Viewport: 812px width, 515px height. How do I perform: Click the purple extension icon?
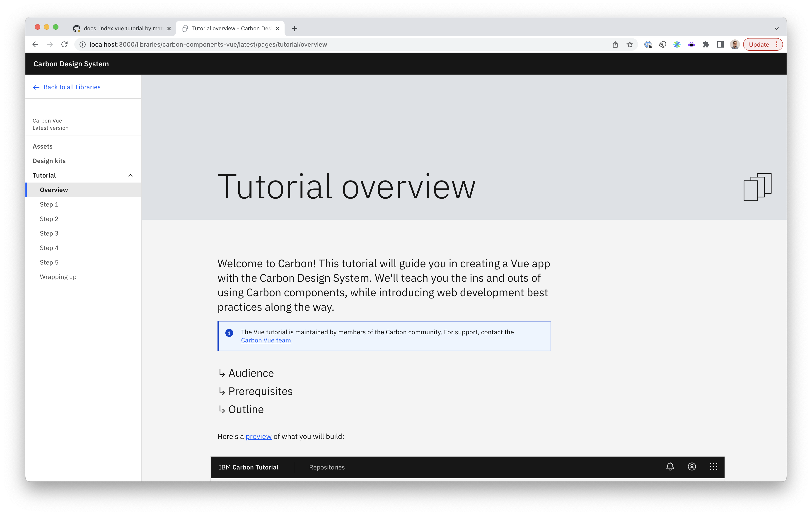click(x=691, y=44)
